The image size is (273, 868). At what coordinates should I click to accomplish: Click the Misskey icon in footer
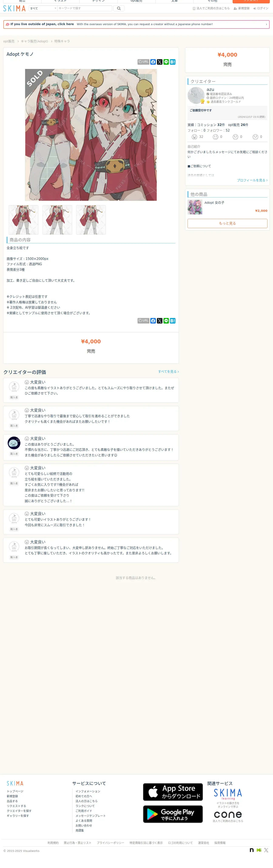259,850
